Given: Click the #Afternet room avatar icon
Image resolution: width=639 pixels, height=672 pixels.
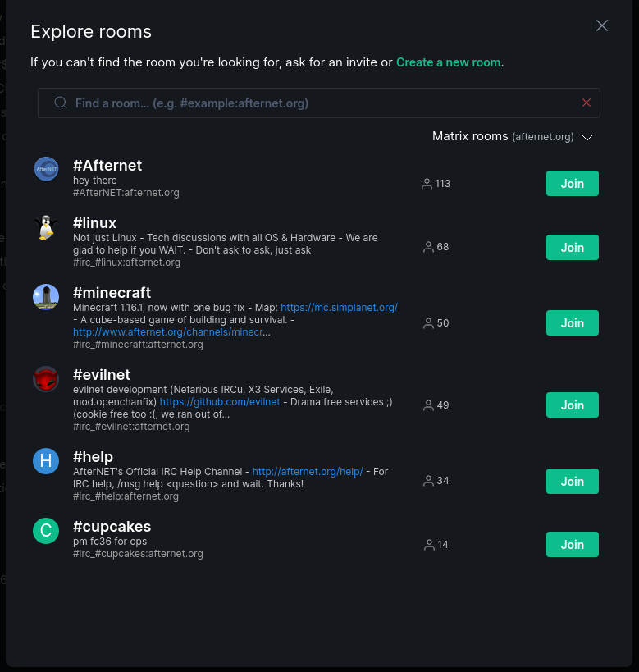Looking at the screenshot, I should click(46, 169).
